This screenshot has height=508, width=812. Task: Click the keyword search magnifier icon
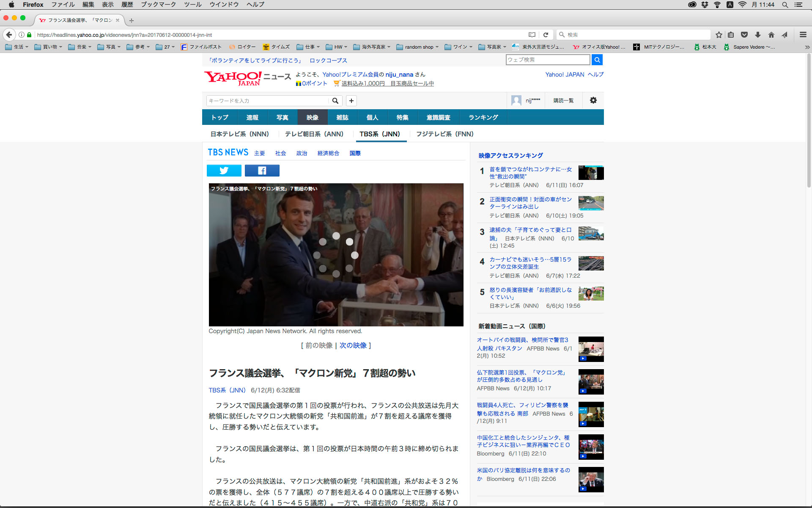335,101
